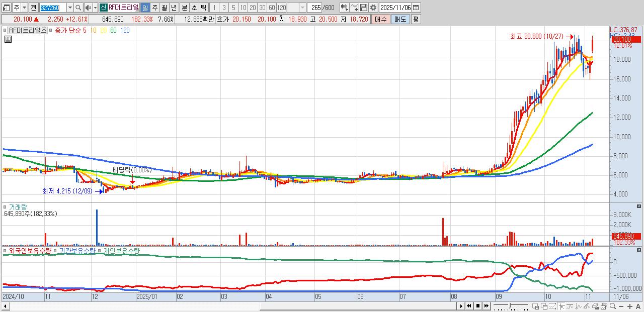Select the 틱 (tick) period toggle

coord(203,8)
